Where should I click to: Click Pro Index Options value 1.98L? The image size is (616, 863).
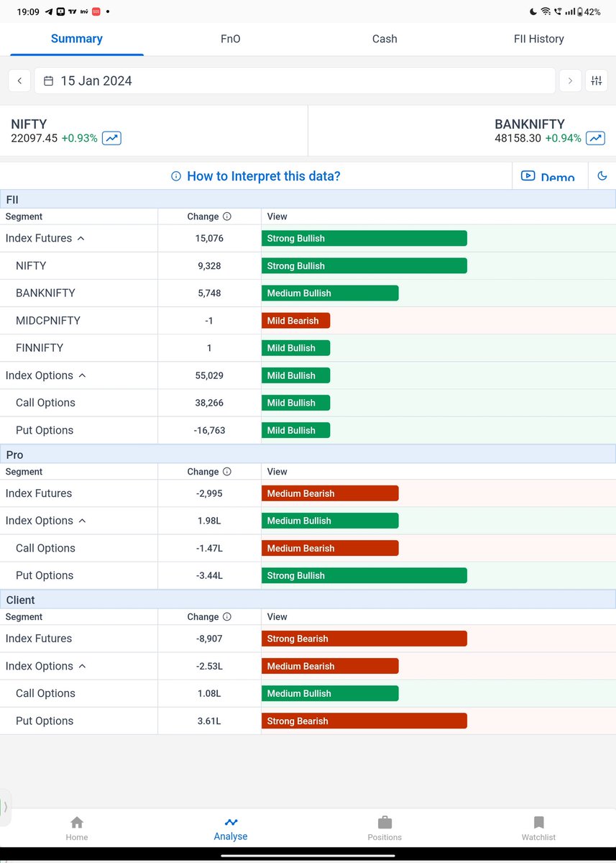(x=209, y=521)
